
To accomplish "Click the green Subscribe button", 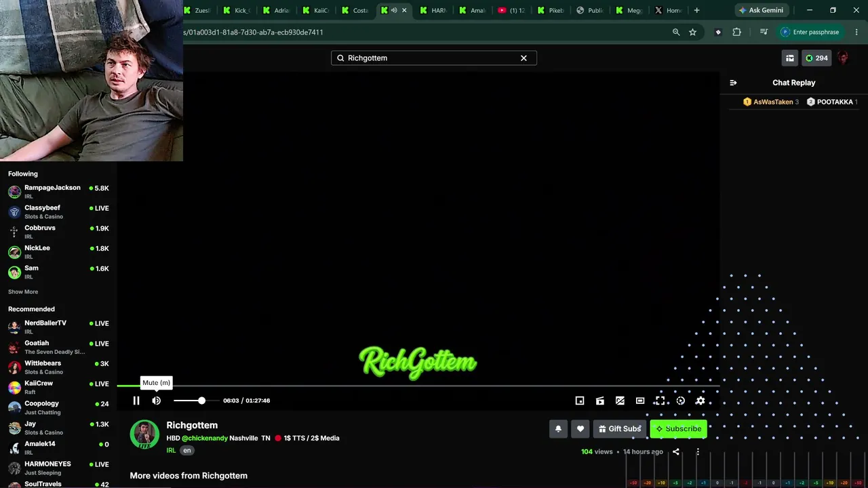I will pyautogui.click(x=679, y=429).
